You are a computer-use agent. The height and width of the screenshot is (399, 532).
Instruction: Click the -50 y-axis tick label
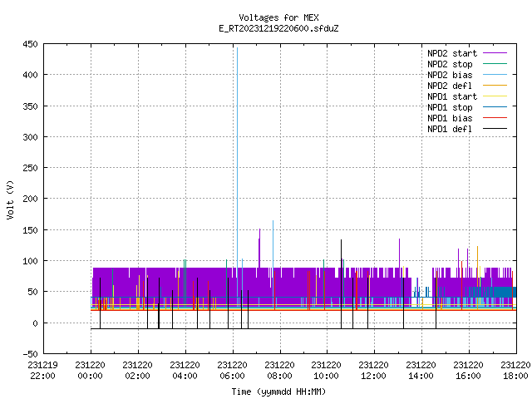(x=30, y=354)
